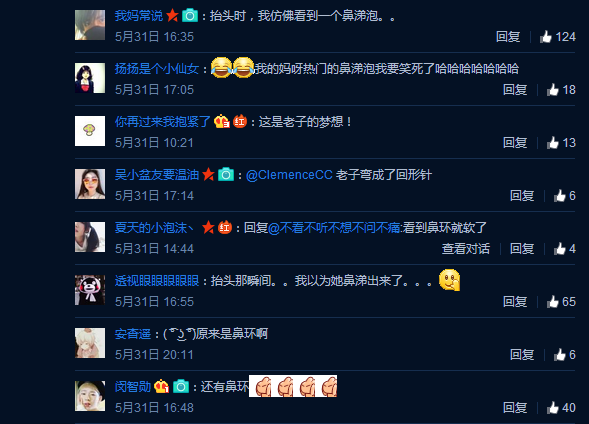Open 透视眼眼眼眼眼's username profile link
Screen dimensions: 589x424
157,281
